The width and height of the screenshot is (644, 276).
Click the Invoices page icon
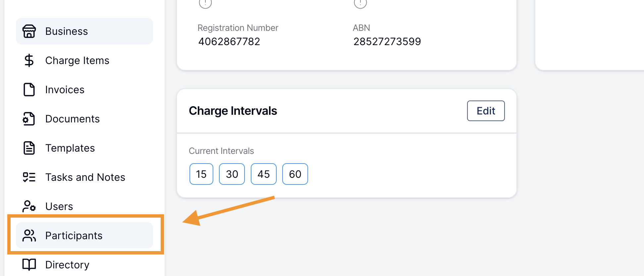coord(29,90)
